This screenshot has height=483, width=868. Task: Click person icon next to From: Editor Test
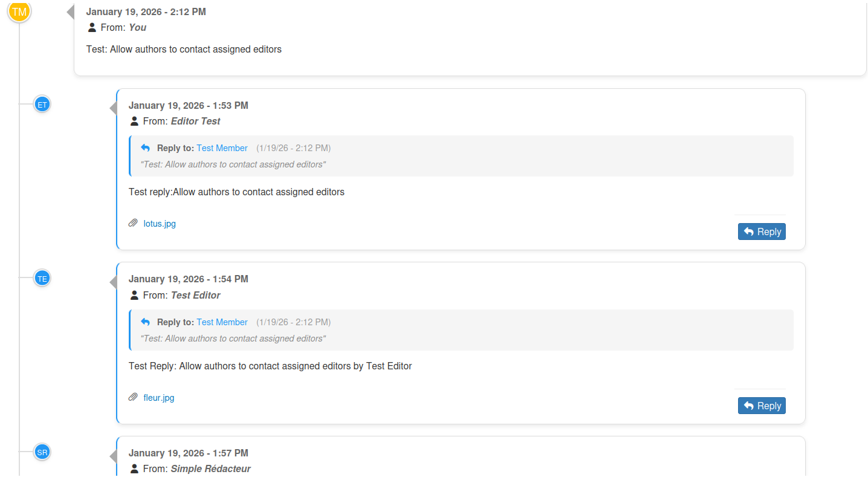point(134,122)
